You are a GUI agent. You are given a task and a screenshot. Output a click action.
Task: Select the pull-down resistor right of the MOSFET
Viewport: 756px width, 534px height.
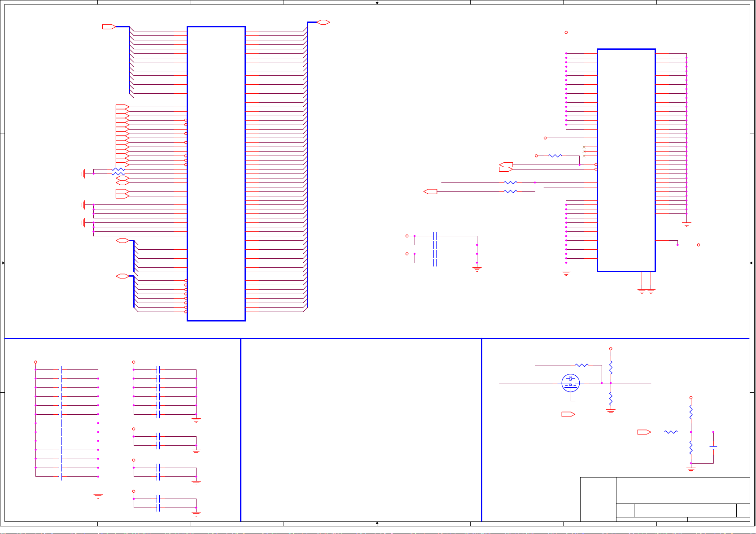[611, 398]
